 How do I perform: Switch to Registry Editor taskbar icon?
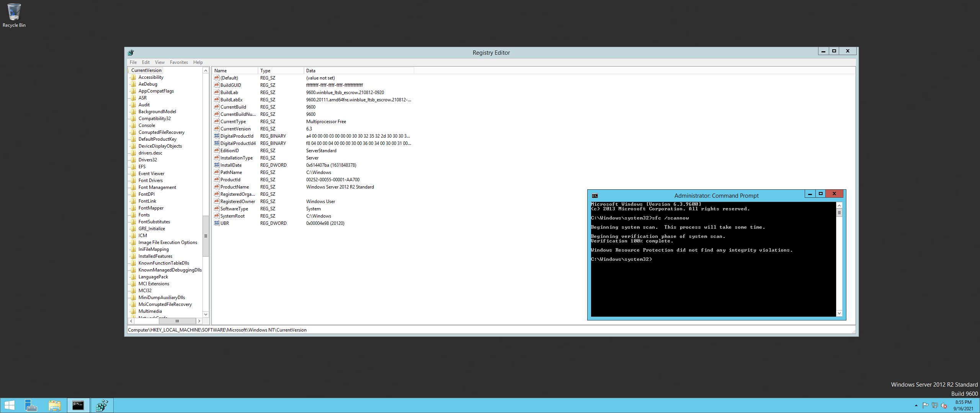coord(102,405)
